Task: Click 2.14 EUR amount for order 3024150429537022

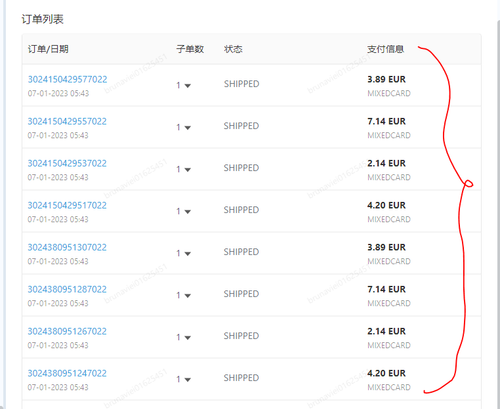Action: (x=386, y=163)
